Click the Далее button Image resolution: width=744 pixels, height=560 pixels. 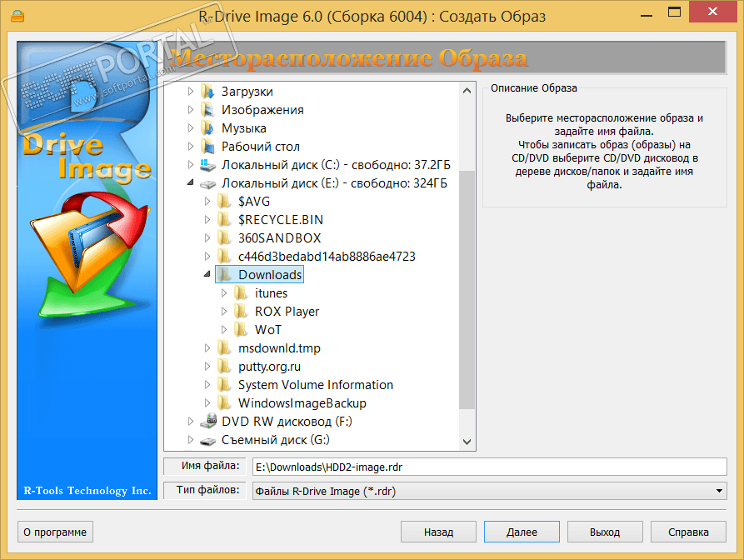click(x=522, y=532)
